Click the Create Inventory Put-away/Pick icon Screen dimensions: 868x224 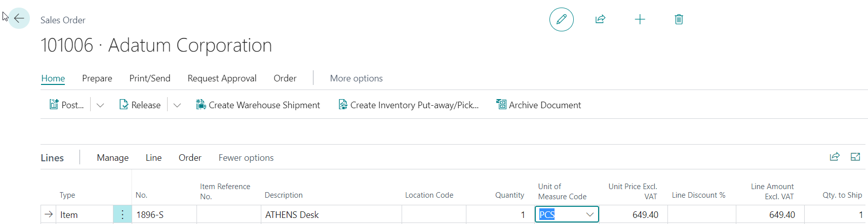[x=343, y=105]
